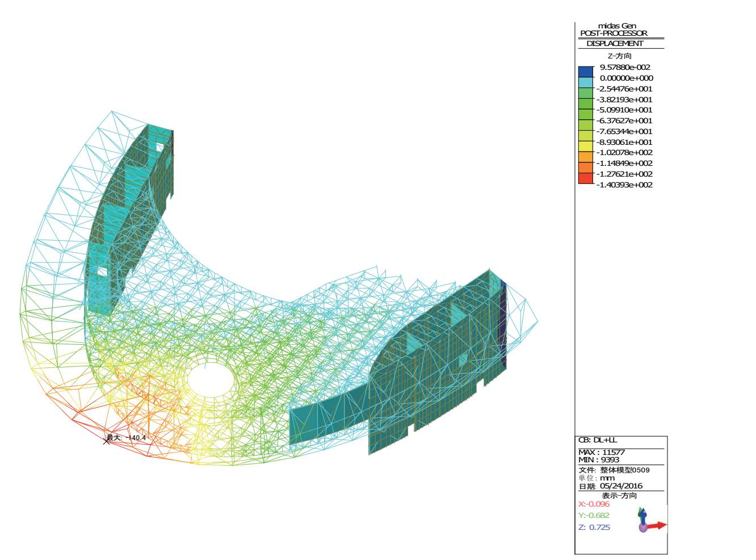Click the "POST-PROCESSOR" heading
Viewport: 756px width, 560px height.
(x=614, y=33)
